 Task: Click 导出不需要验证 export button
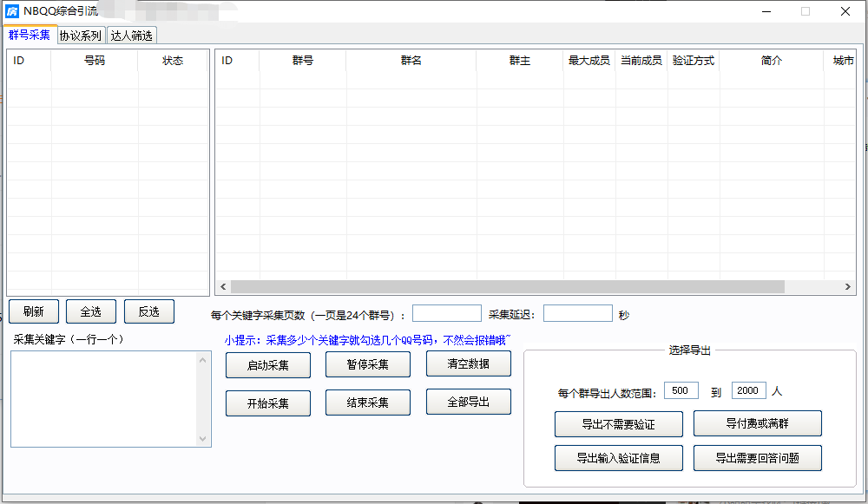point(618,424)
